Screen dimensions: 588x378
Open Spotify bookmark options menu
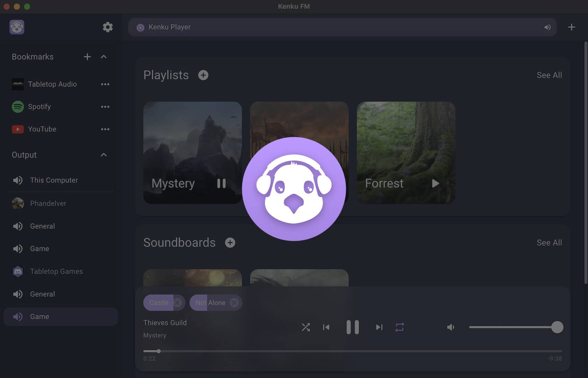pos(105,107)
